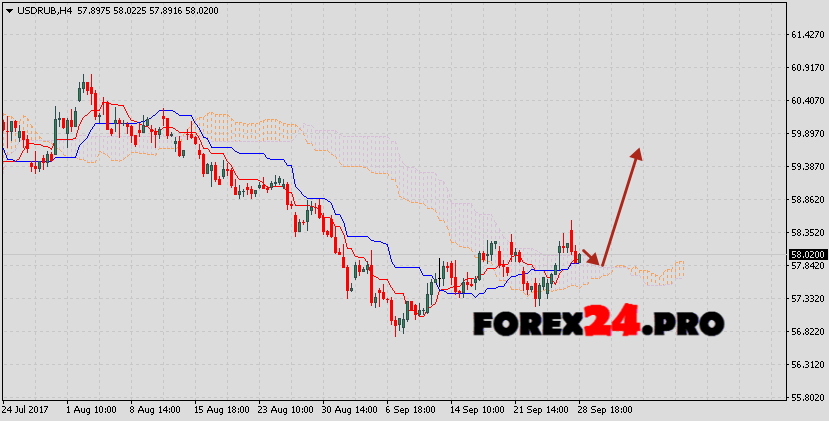Click the 59.3870 price axis label
This screenshot has width=829, height=421.
(x=806, y=167)
